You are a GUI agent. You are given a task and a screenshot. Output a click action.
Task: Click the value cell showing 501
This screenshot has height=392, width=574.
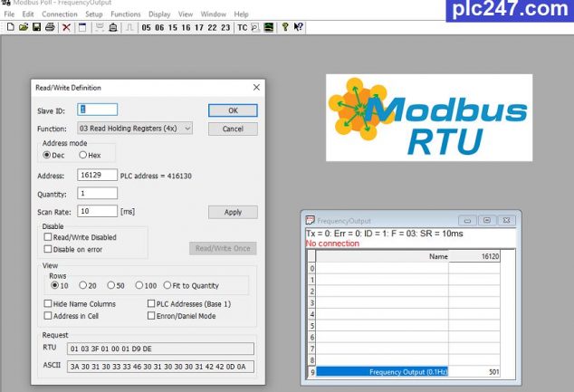click(x=474, y=372)
